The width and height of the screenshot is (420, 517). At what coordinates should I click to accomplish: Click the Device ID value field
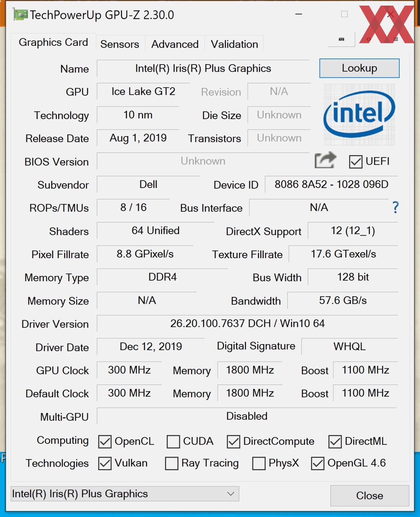[x=331, y=184]
